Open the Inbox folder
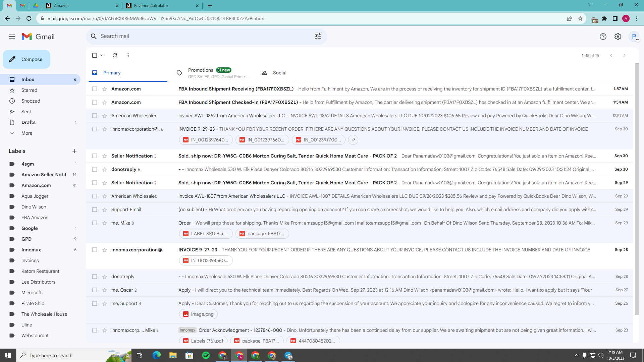Image resolution: width=644 pixels, height=362 pixels. pyautogui.click(x=40, y=79)
